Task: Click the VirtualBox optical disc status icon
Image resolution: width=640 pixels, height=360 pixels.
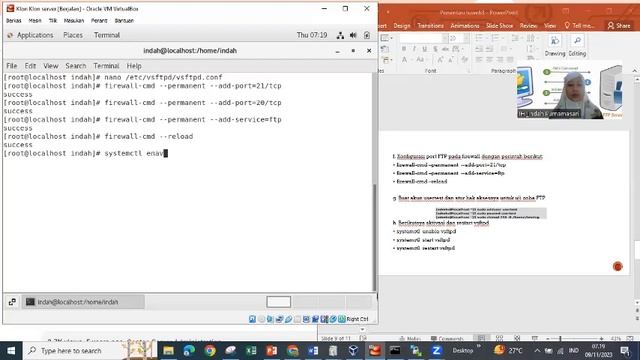Action: point(261,319)
